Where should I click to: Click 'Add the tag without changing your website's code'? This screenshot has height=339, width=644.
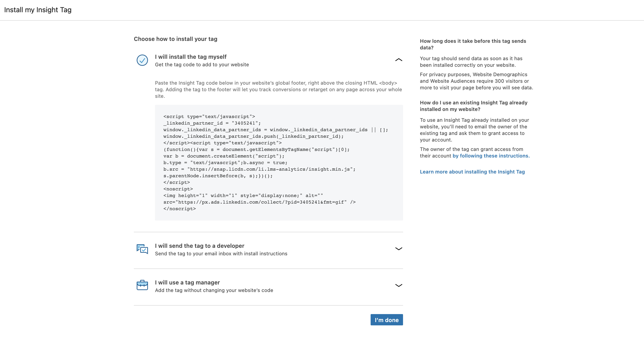[x=214, y=290]
